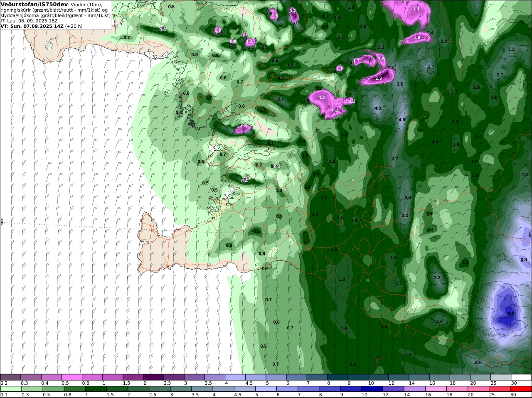Select top legend swatch between 0.5 and 0.8
This screenshot has width=532, height=398.
pyautogui.click(x=72, y=377)
